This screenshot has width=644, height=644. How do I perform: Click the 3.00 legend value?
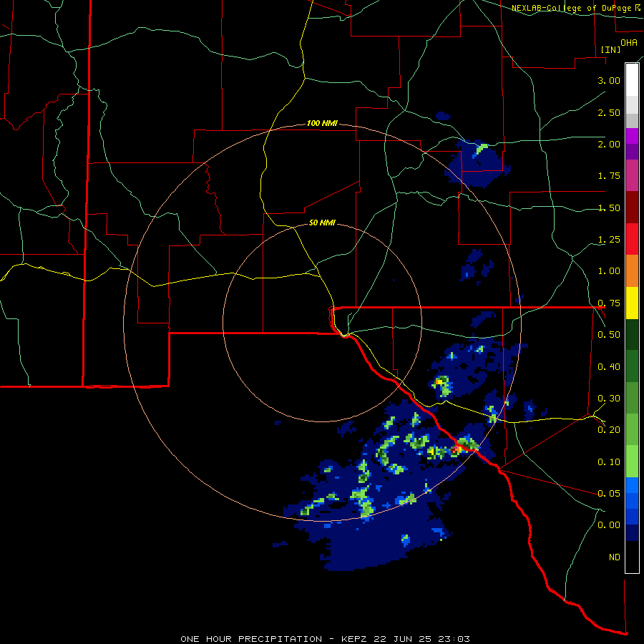point(609,80)
